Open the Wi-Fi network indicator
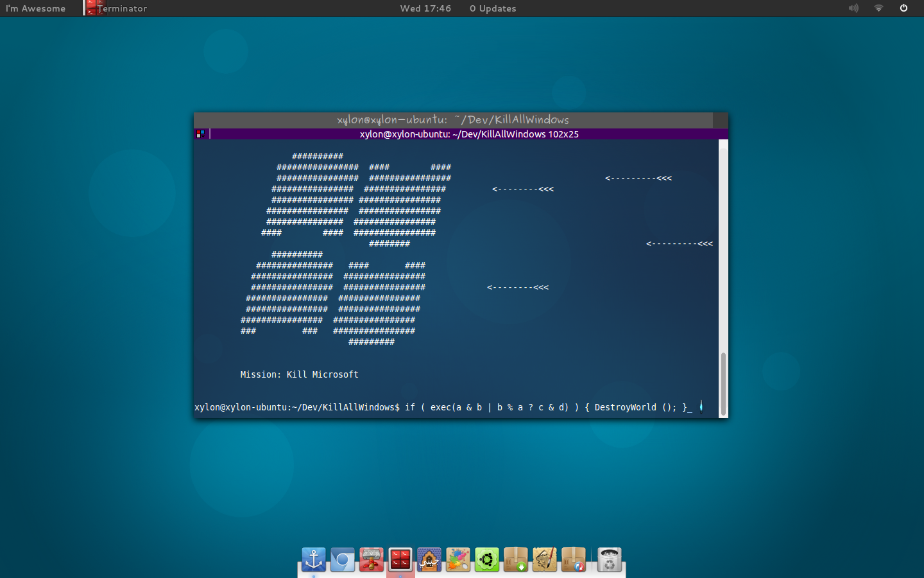Image resolution: width=924 pixels, height=578 pixels. 878,8
